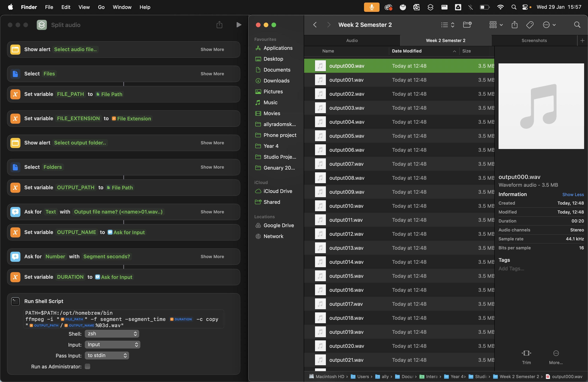The width and height of the screenshot is (588, 382).
Task: Show More on Ask for Number action
Action: pos(212,257)
